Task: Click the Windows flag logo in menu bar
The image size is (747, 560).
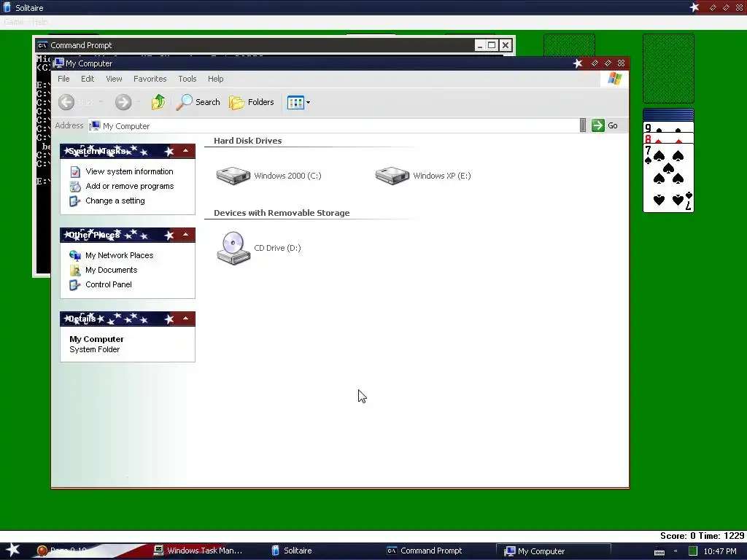Action: (614, 79)
